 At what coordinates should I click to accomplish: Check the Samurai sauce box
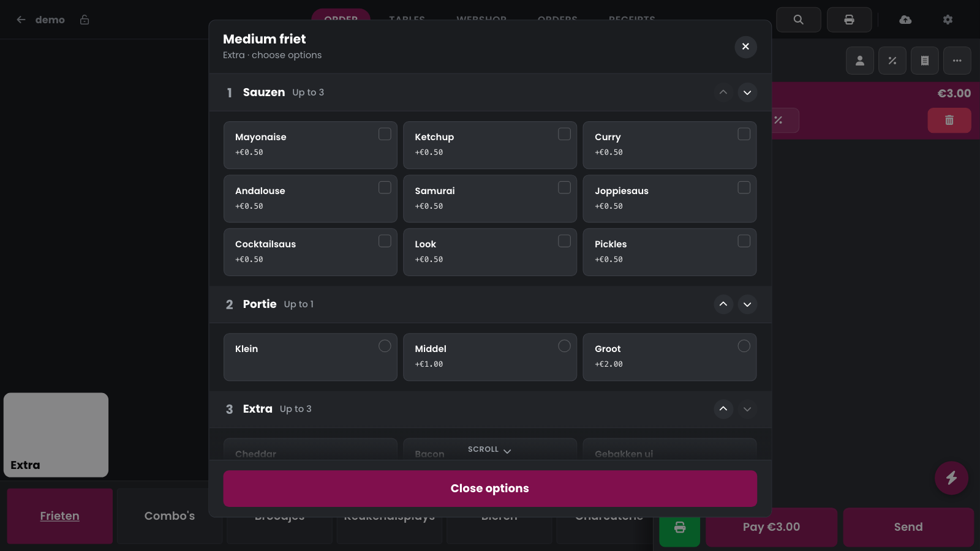[564, 187]
